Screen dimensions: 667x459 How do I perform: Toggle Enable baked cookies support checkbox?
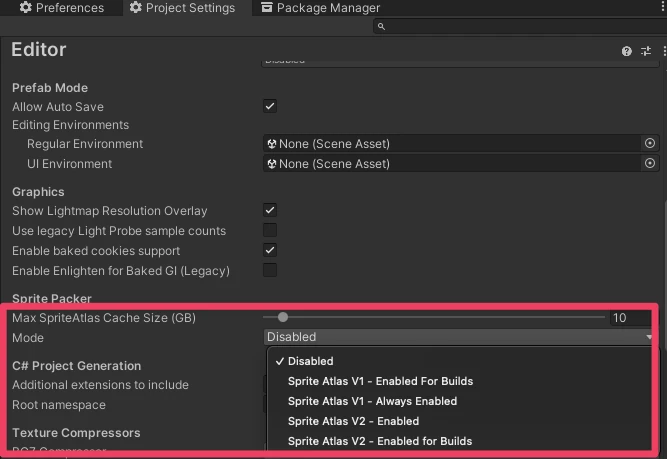[x=270, y=250]
